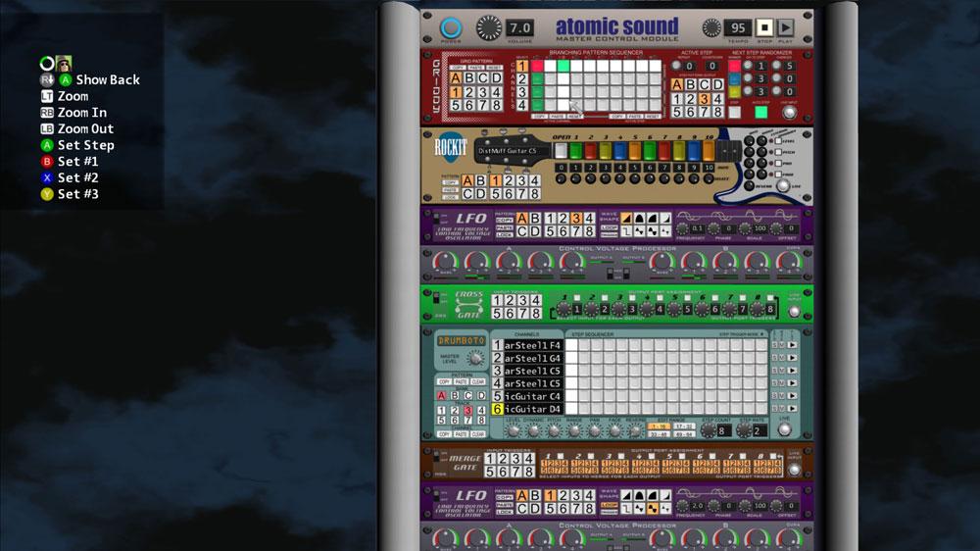Click the white Open fret pad on Rockit
This screenshot has width=980, height=551.
561,151
